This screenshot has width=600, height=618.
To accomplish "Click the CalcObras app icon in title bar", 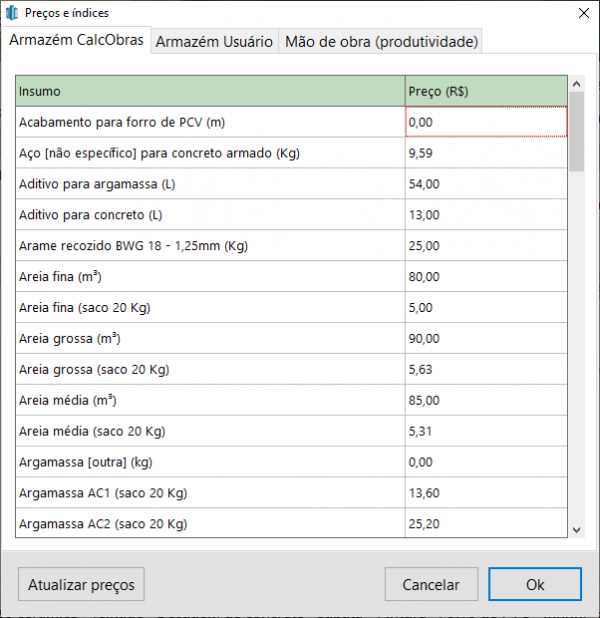I will point(12,13).
